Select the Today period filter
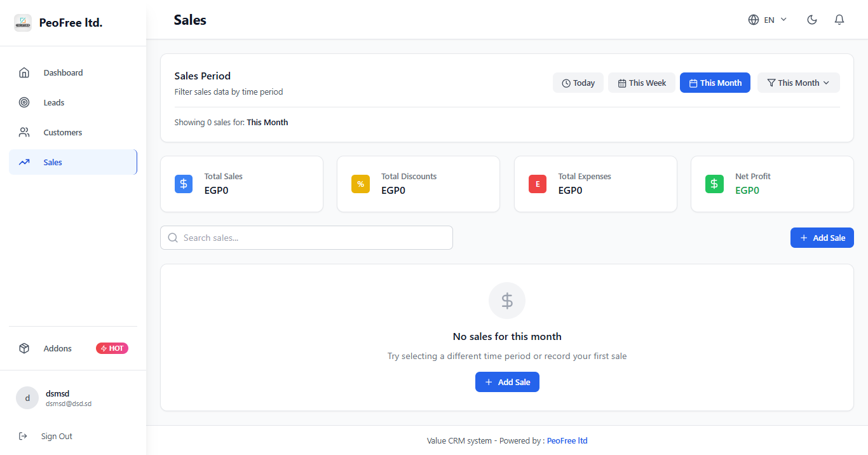The width and height of the screenshot is (868, 455). click(x=578, y=83)
